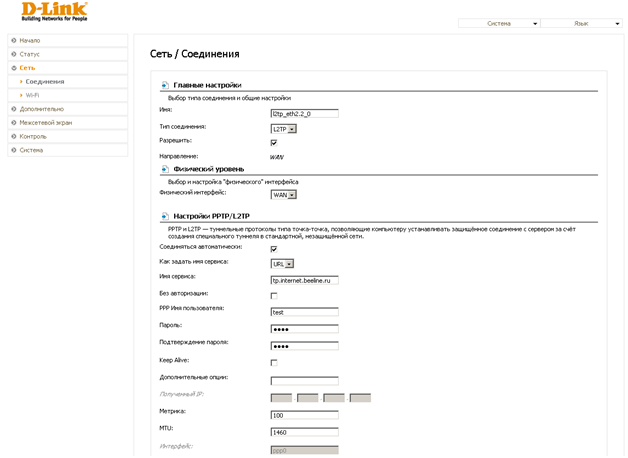
Task: Click the Сеть / Соединения page heading
Action: pyautogui.click(x=195, y=54)
